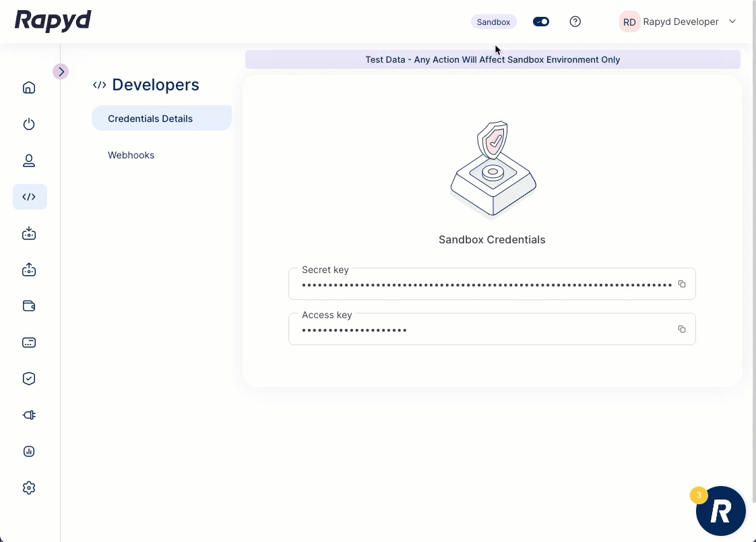This screenshot has height=542, width=756.
Task: Open the shield checkmark icon in the sidebar
Action: (x=29, y=379)
